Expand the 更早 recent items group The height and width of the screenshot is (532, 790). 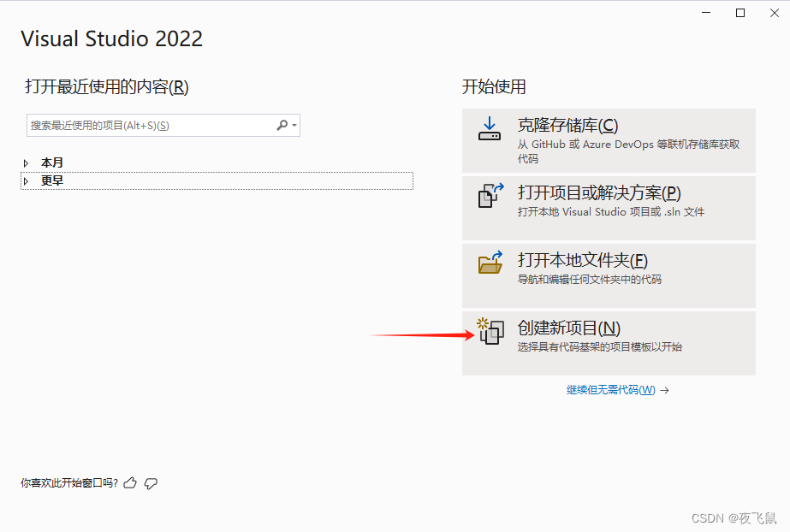tap(26, 181)
